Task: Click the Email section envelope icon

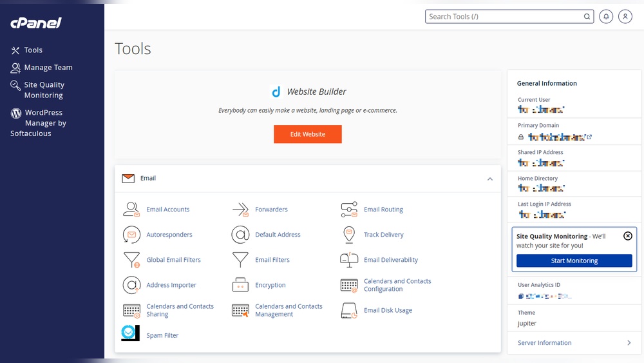Action: click(128, 179)
